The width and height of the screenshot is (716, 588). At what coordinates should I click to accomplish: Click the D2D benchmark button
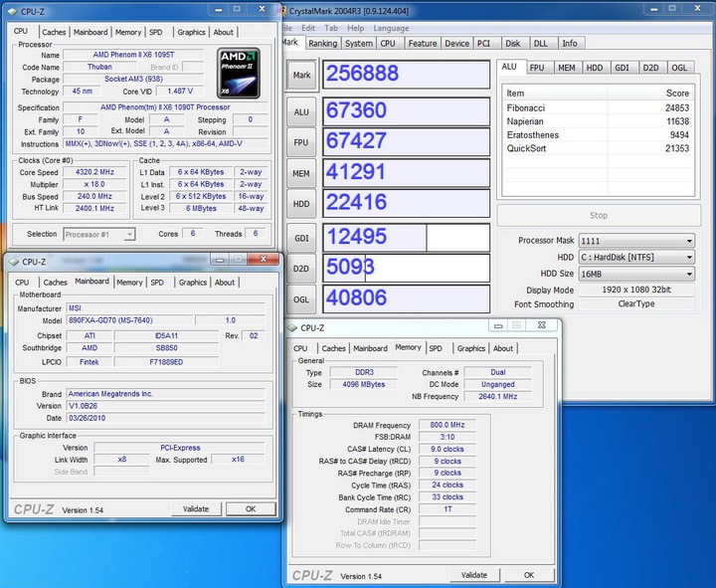301,269
